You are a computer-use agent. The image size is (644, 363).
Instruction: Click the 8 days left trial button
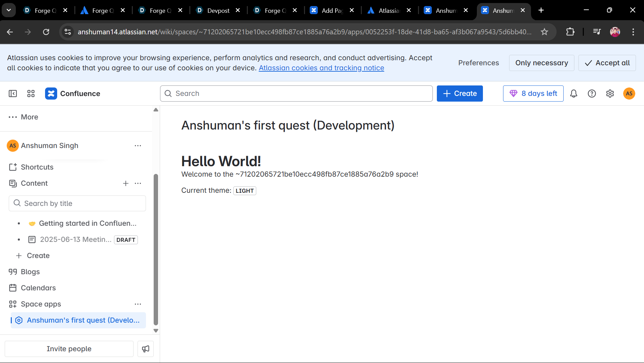click(533, 94)
